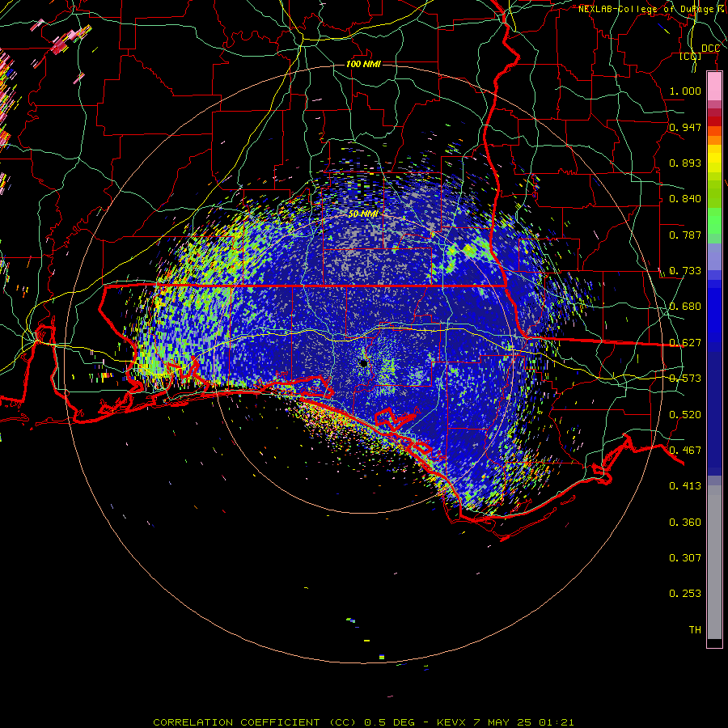The height and width of the screenshot is (728, 728).
Task: Click the 0.413 scale value
Action: tap(685, 486)
